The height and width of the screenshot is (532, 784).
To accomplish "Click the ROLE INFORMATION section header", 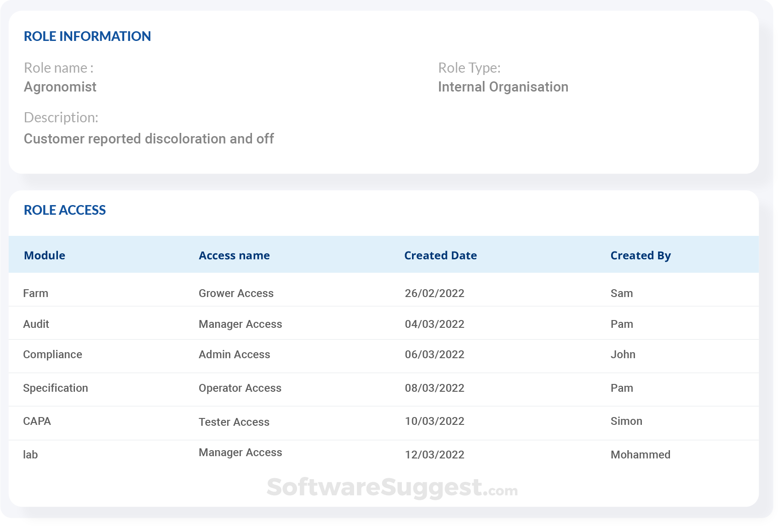I will coord(87,36).
